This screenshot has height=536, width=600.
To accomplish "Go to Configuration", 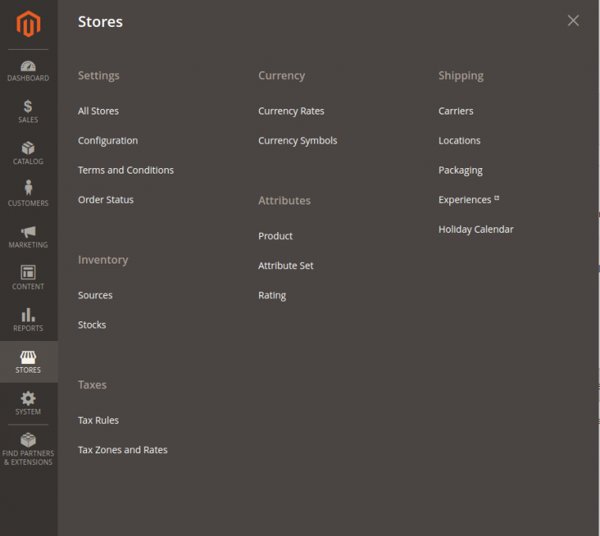I will 108,141.
